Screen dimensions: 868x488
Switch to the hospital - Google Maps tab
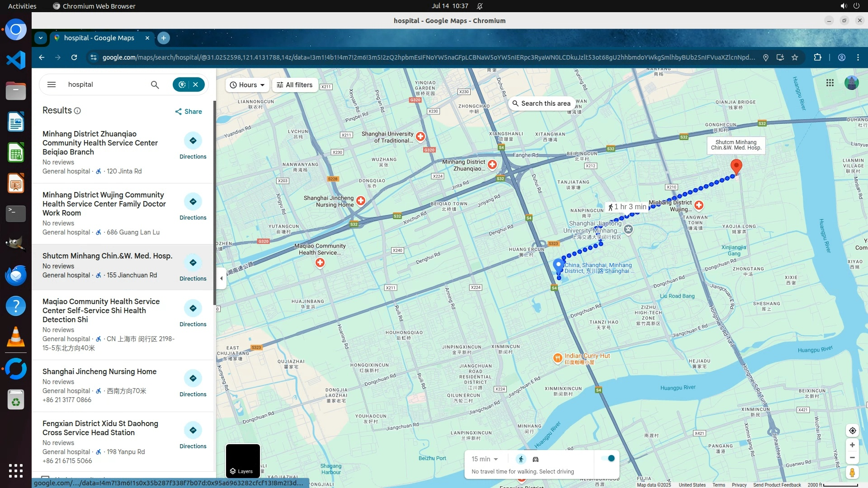(99, 38)
